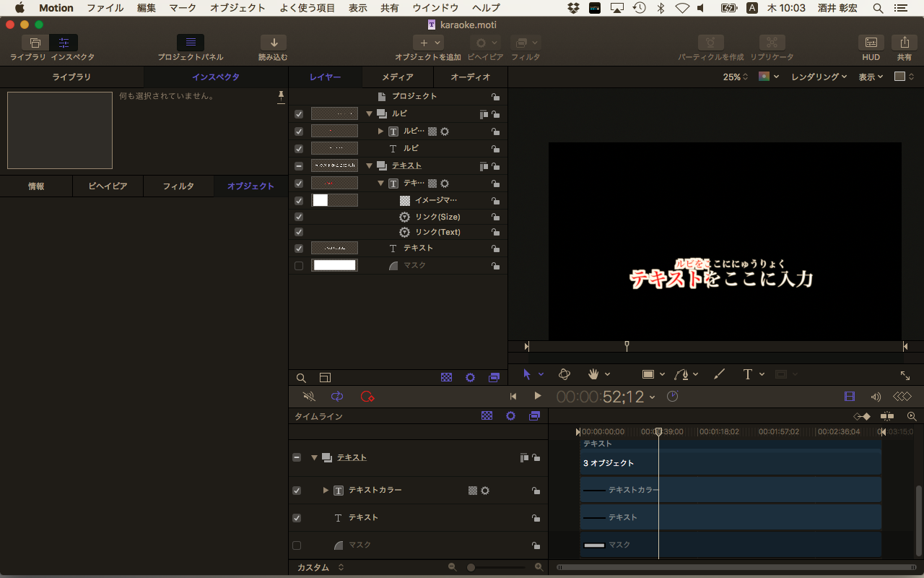Click the search icon below layers list
Screen dimensions: 924x578
[x=302, y=378]
